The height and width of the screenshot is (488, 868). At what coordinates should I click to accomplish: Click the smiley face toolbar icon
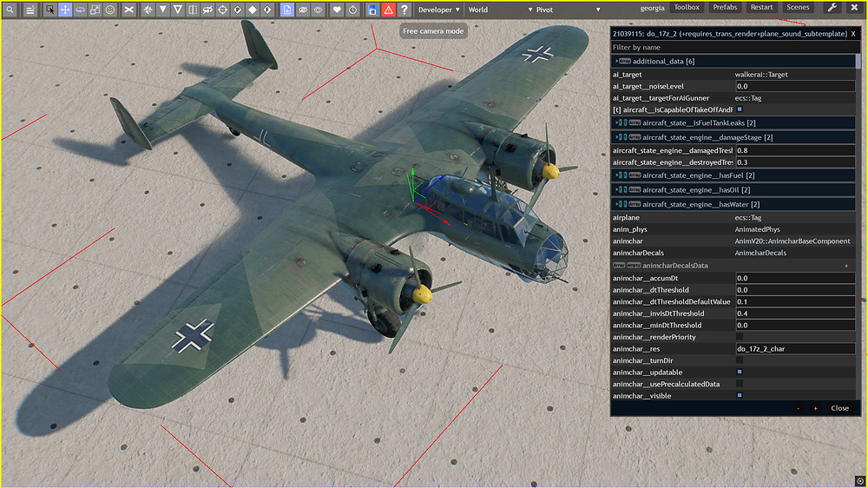click(109, 10)
